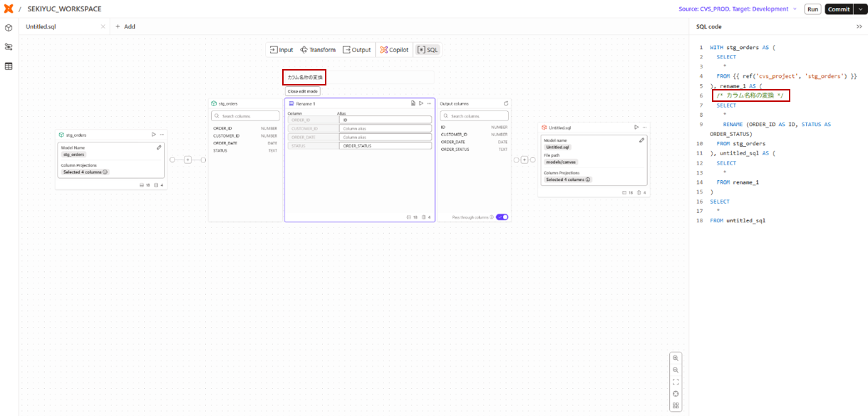Edit Untitled.sql model settings pencil
The height and width of the screenshot is (416, 868).
click(641, 140)
